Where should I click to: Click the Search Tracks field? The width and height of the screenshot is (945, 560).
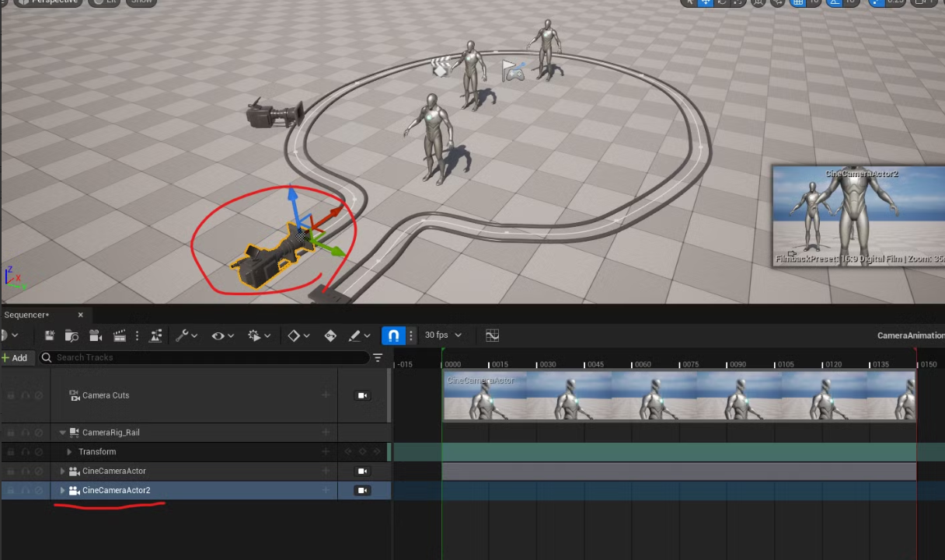pyautogui.click(x=204, y=357)
